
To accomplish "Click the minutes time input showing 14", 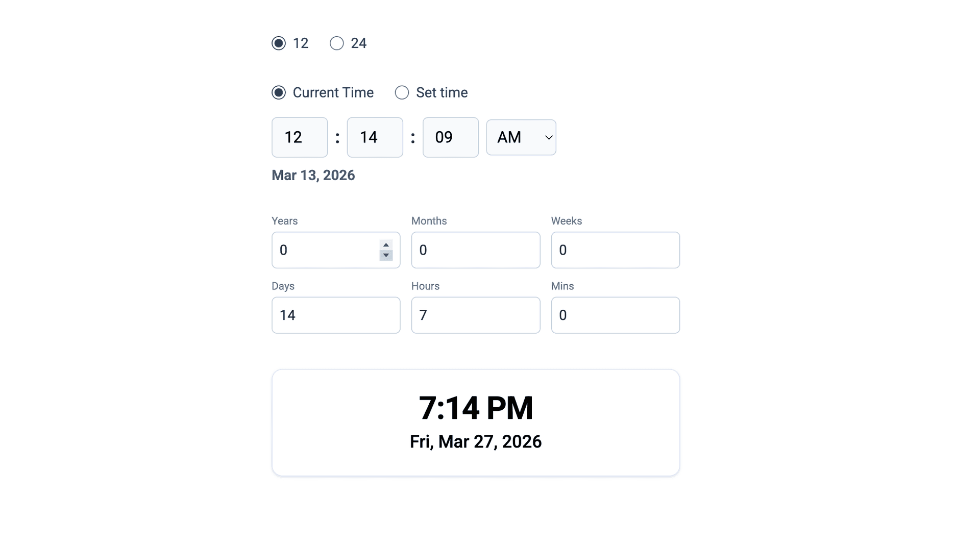I will [375, 137].
